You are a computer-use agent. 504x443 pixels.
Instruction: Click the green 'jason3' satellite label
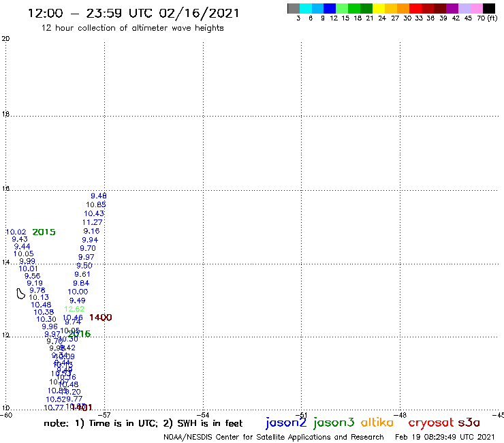tap(334, 423)
